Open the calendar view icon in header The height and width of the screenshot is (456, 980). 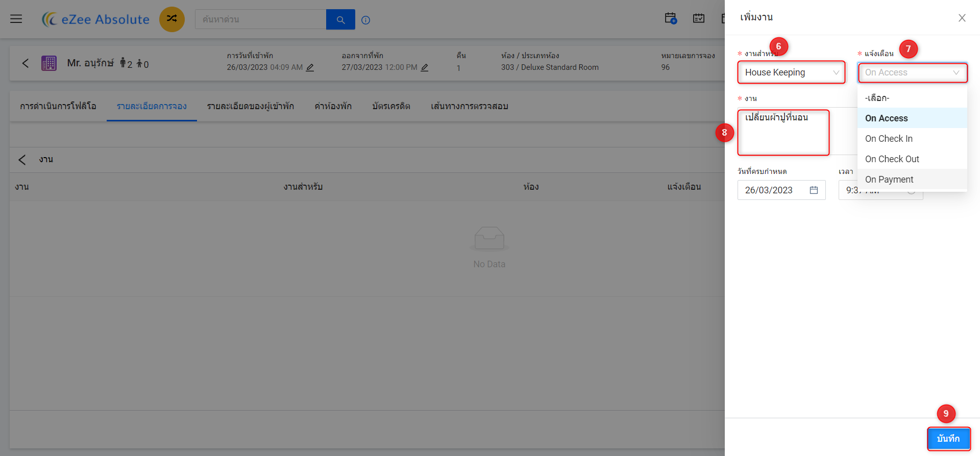tap(699, 18)
